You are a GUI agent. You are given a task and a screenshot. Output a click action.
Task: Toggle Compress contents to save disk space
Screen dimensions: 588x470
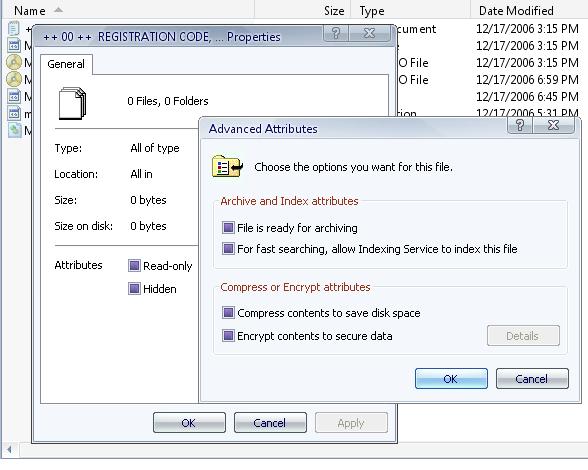click(x=228, y=312)
